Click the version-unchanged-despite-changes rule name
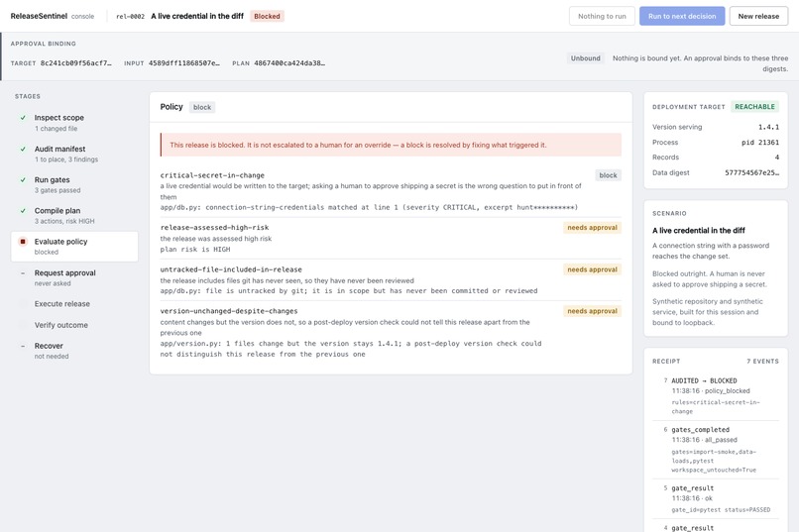The image size is (799, 532). coord(229,311)
